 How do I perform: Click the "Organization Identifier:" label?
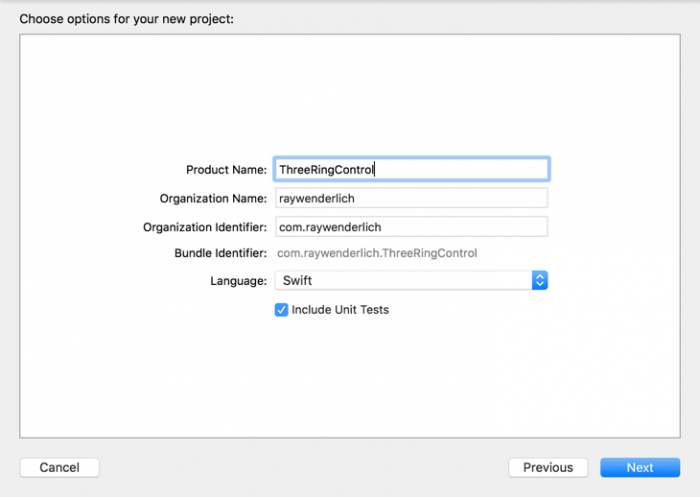click(x=205, y=227)
